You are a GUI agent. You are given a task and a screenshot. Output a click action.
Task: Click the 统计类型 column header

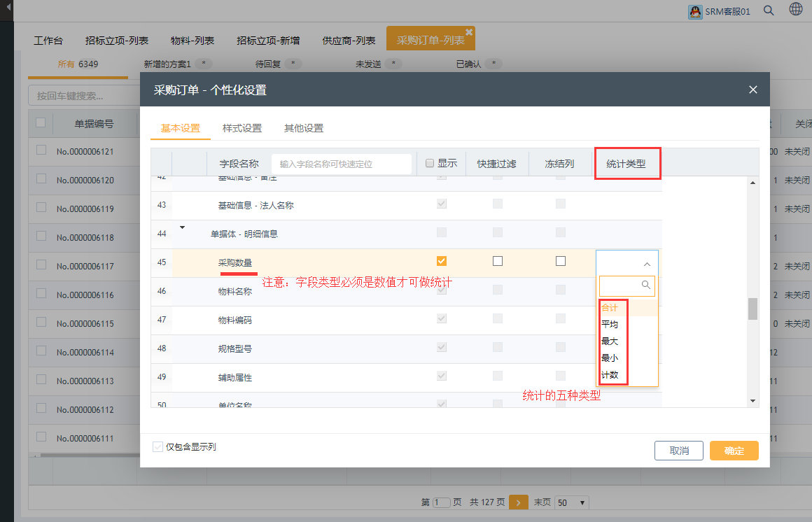click(626, 164)
